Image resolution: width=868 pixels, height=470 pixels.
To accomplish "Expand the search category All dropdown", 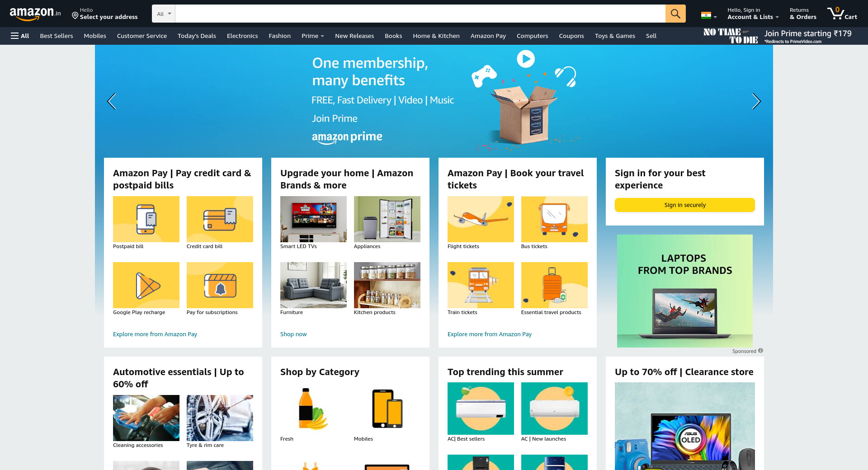I will (164, 14).
